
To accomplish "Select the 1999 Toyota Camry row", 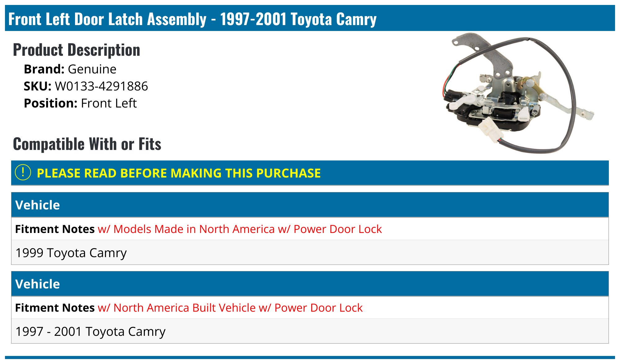I will pos(310,252).
